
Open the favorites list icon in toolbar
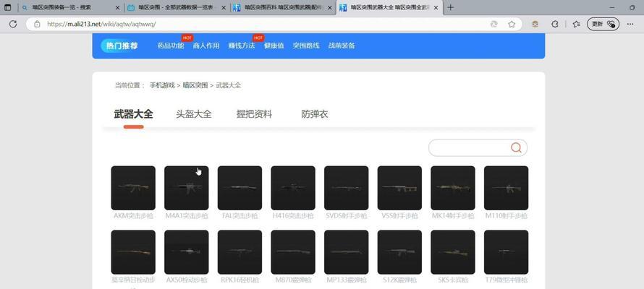pos(576,24)
